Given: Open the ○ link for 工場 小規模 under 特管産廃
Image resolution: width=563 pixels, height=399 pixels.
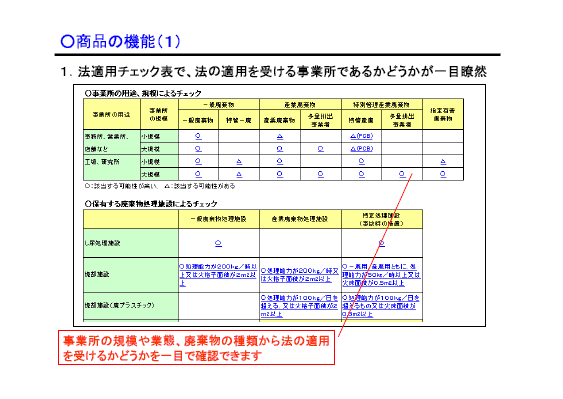Looking at the screenshot, I should tap(362, 161).
